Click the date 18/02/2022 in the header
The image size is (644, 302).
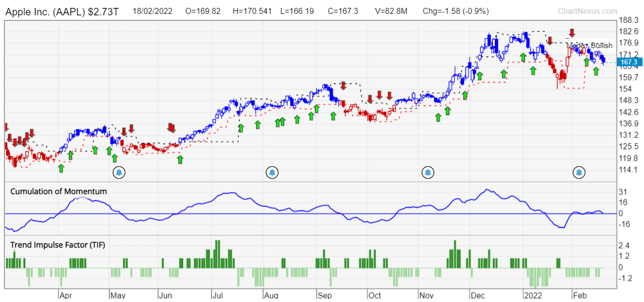coord(153,11)
